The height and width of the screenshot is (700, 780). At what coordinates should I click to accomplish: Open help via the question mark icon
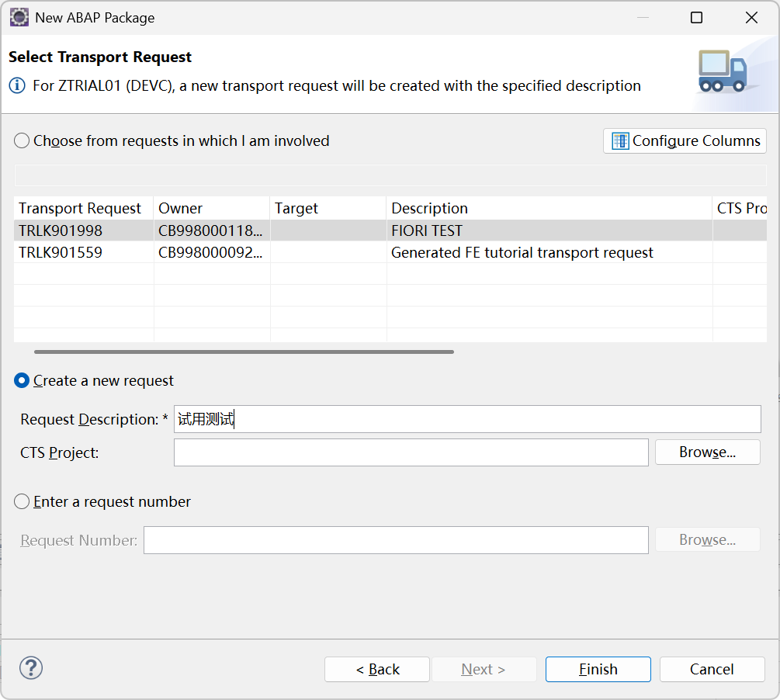pos(30,668)
